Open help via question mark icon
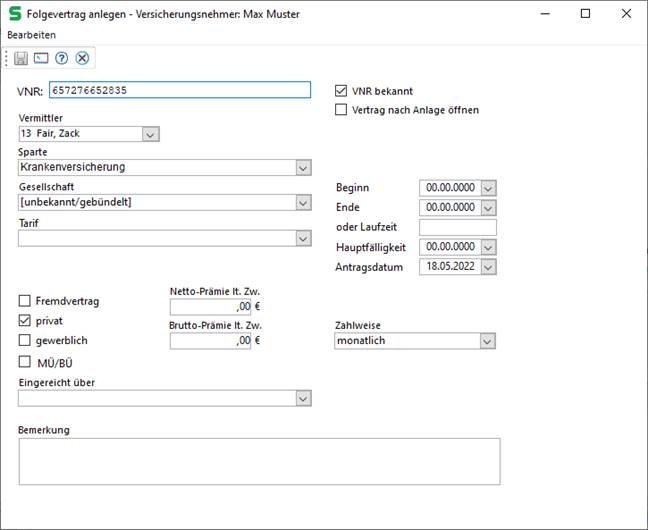 point(61,58)
